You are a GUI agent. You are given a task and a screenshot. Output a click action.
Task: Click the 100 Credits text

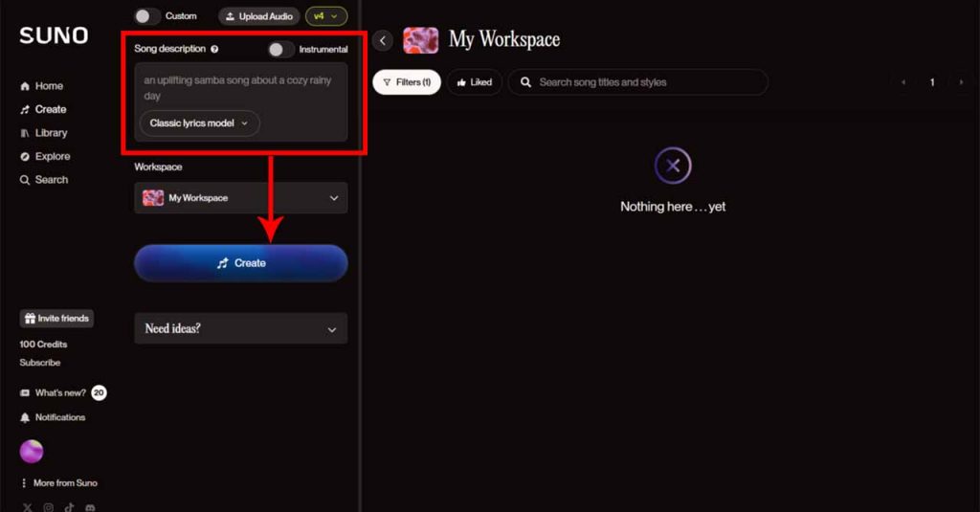(x=43, y=345)
